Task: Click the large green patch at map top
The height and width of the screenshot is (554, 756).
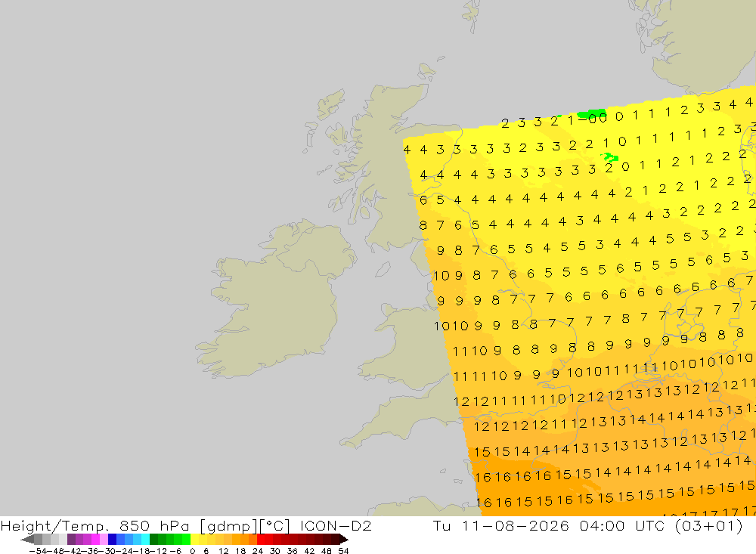Action: (x=592, y=114)
